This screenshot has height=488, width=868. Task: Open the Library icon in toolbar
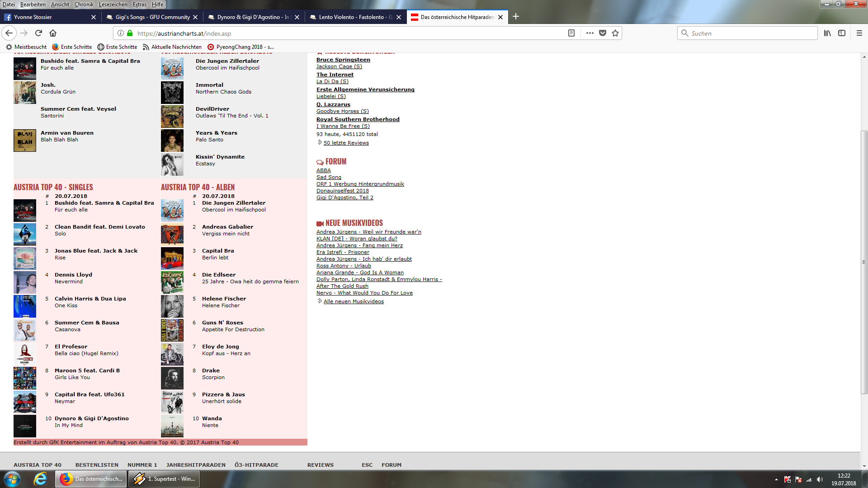[827, 33]
